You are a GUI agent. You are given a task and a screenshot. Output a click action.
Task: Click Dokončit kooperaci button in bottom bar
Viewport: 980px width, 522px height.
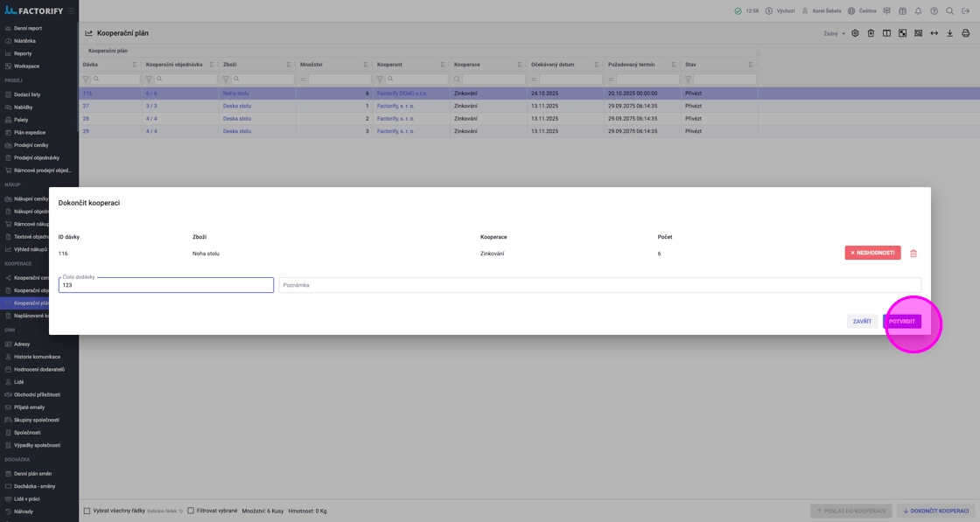click(935, 511)
